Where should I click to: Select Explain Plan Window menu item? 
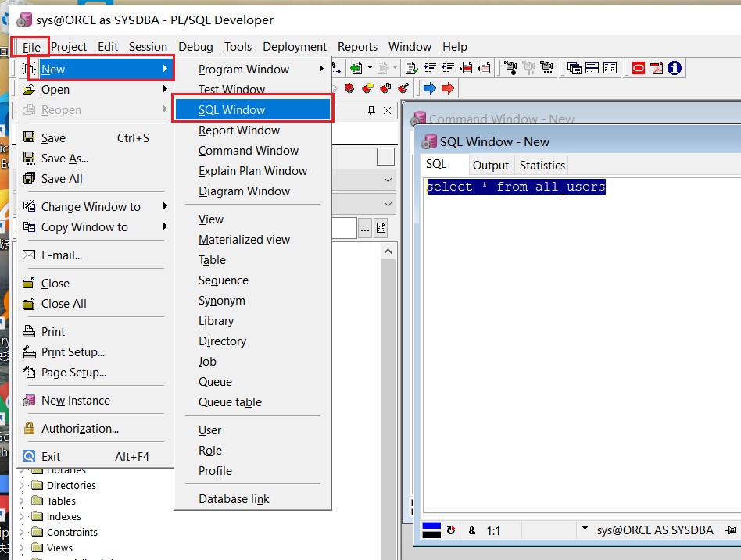pos(252,170)
